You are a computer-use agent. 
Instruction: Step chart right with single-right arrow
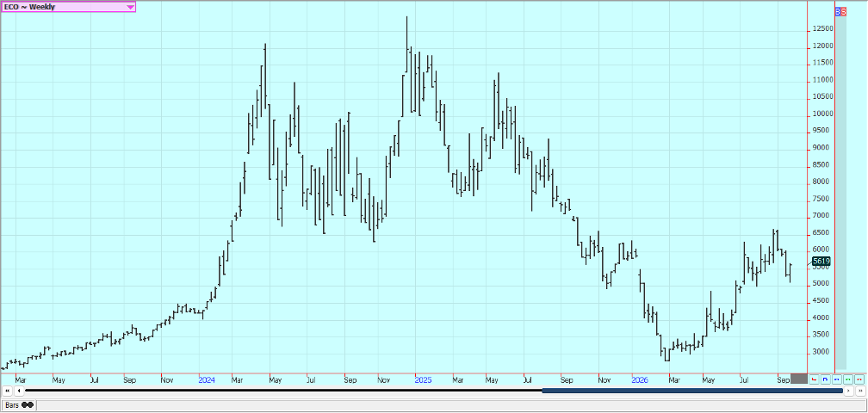click(x=849, y=391)
